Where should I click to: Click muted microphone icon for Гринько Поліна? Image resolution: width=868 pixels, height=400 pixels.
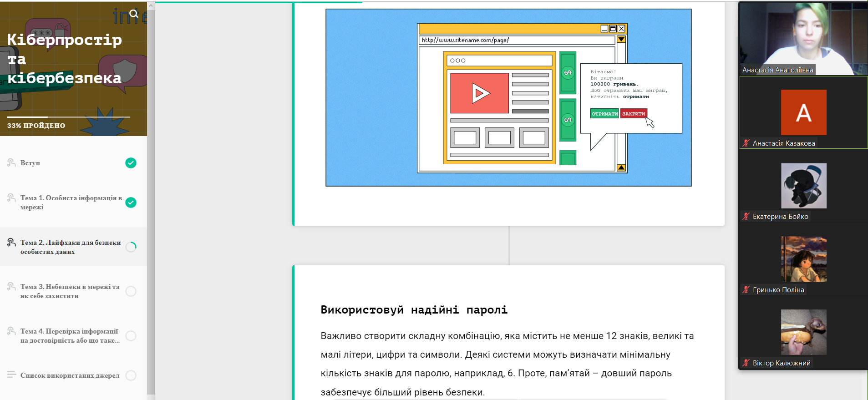pos(746,289)
